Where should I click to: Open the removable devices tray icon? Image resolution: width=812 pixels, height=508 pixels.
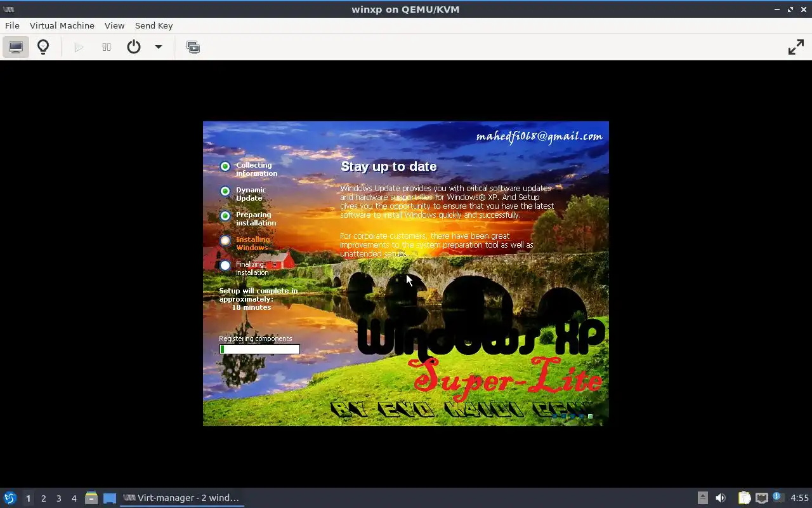(x=702, y=498)
